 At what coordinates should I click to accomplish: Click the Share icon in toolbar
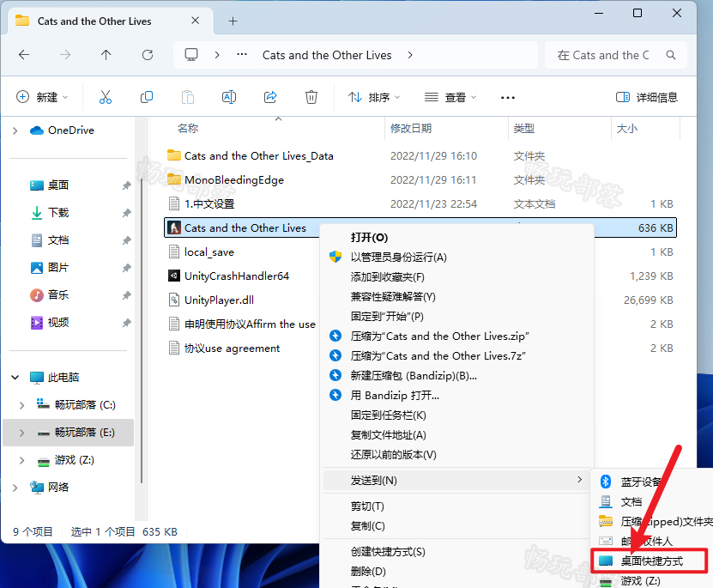(270, 97)
